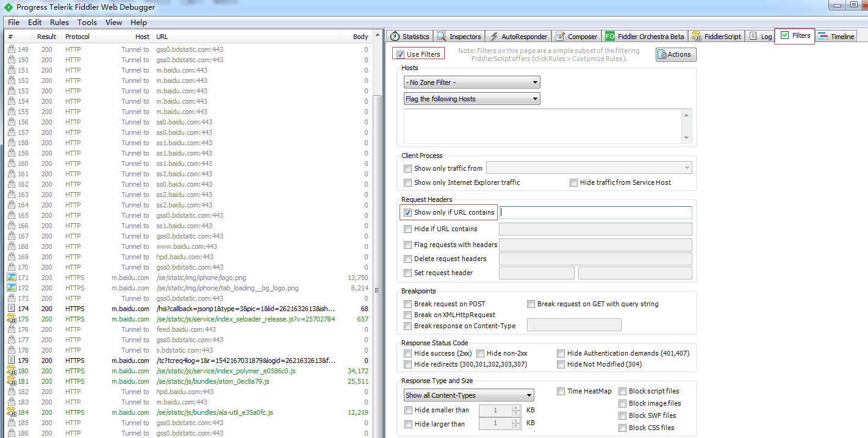Click the Show only if URL contains text field
The width and height of the screenshot is (868, 438).
click(596, 212)
